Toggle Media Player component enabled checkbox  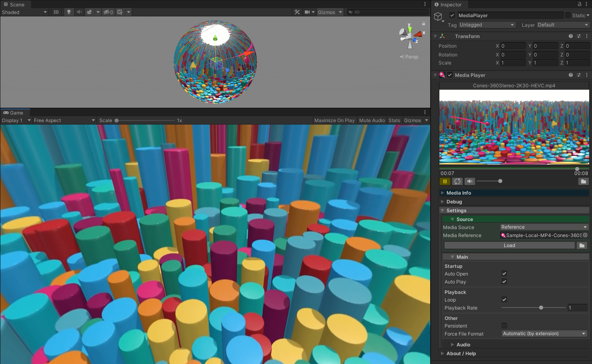click(450, 75)
